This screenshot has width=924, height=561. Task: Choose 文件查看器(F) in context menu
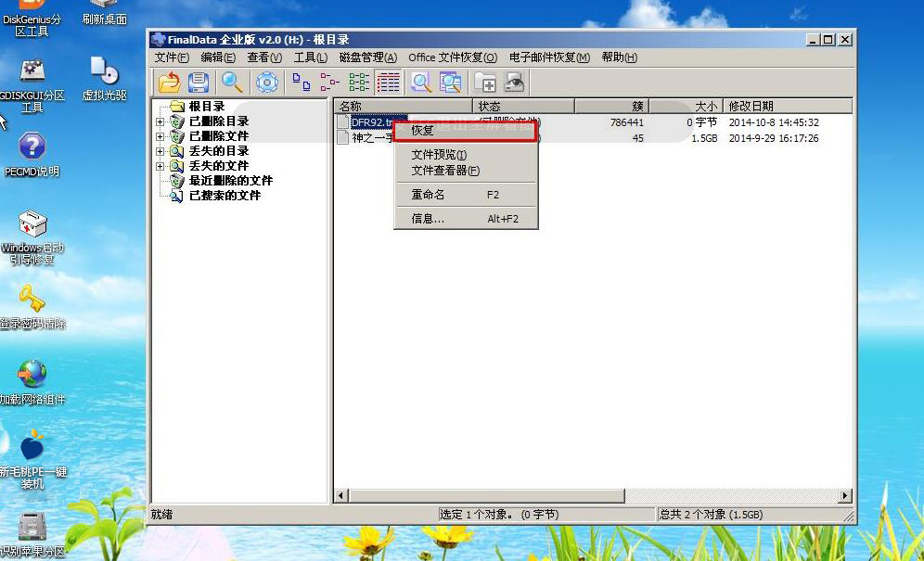pos(466,171)
